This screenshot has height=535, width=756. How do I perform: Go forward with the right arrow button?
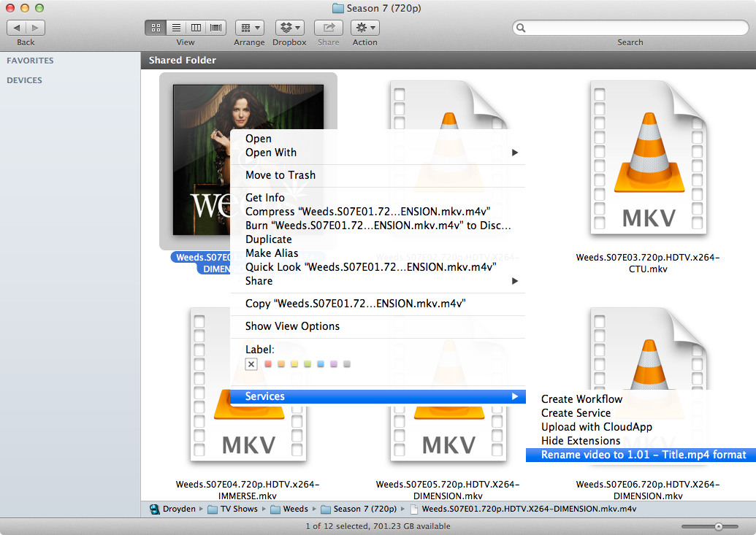[x=36, y=28]
